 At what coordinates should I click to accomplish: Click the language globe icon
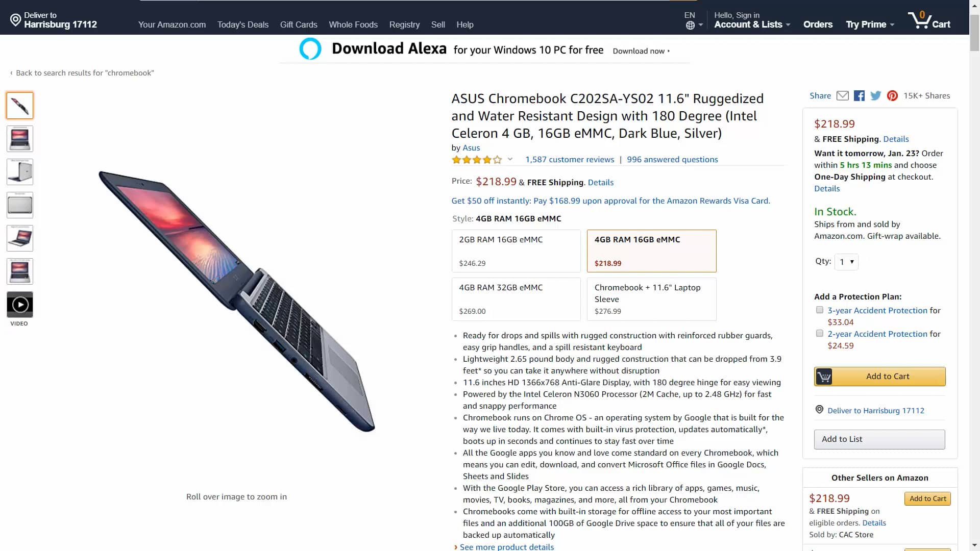(x=690, y=25)
